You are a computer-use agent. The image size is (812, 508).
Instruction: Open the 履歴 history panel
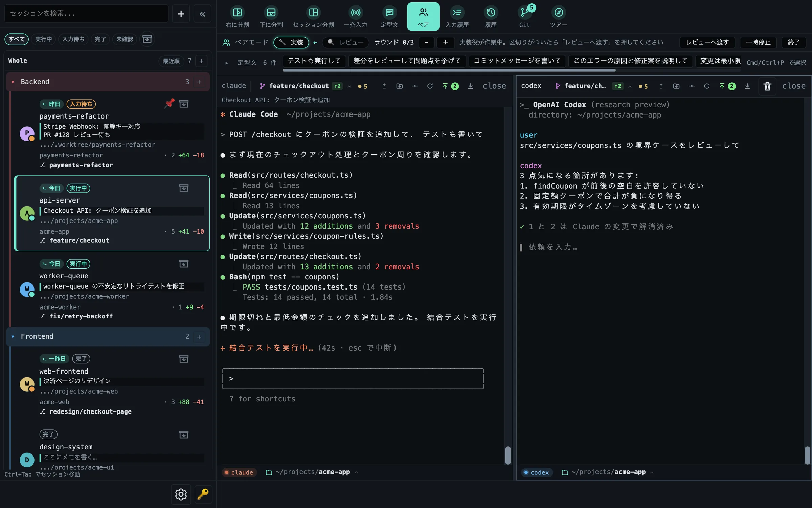(x=491, y=17)
